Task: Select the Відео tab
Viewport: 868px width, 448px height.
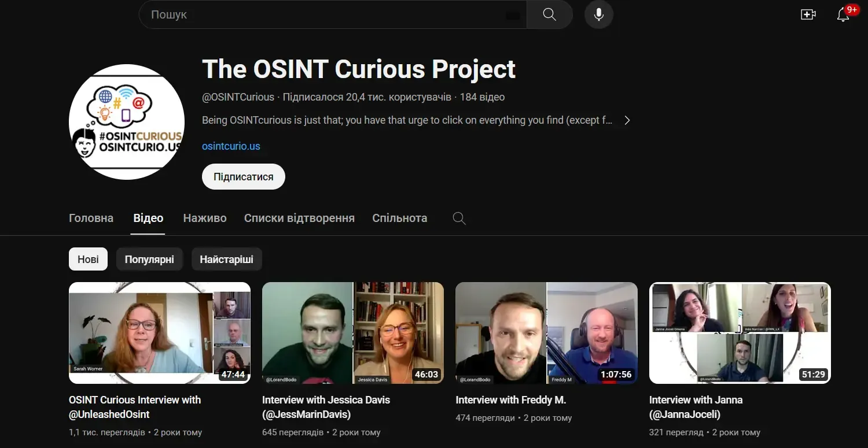Action: click(x=148, y=219)
